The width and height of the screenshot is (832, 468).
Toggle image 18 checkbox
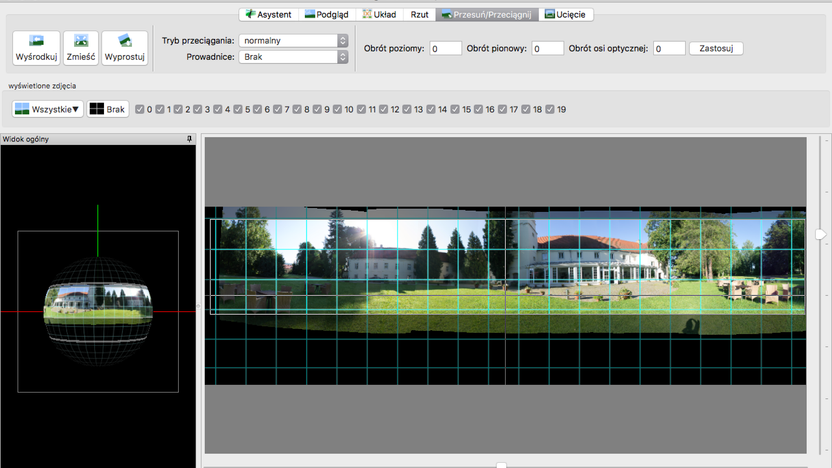525,109
